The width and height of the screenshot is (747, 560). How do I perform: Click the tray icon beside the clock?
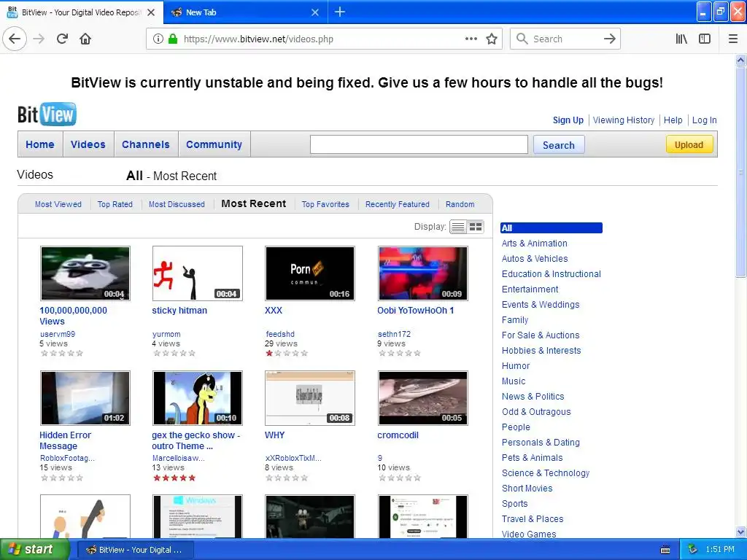click(692, 550)
